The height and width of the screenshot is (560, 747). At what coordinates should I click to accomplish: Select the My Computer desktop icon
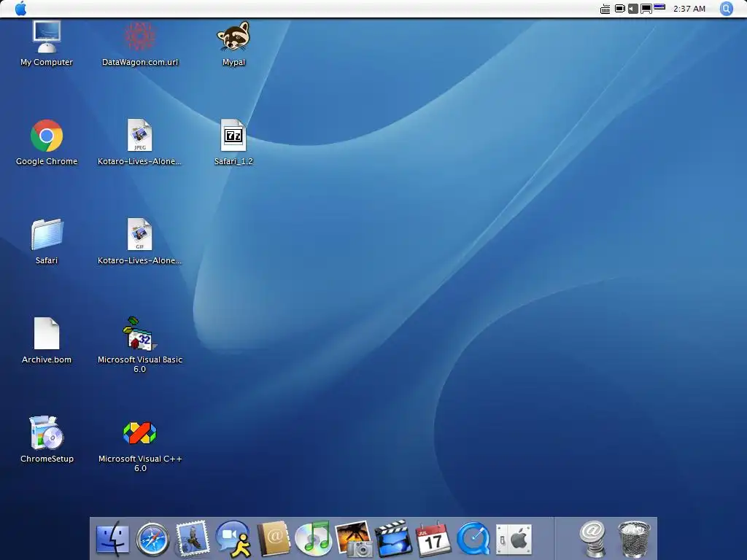pos(47,36)
